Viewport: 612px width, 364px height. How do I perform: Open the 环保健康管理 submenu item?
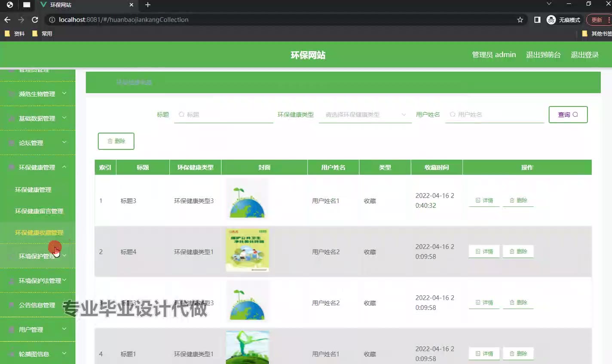tap(33, 189)
